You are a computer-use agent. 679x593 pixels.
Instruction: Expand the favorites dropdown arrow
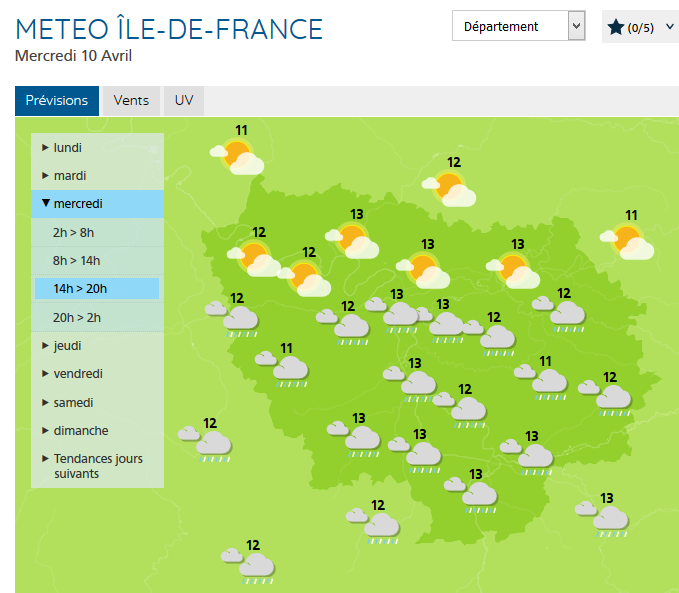coord(669,27)
